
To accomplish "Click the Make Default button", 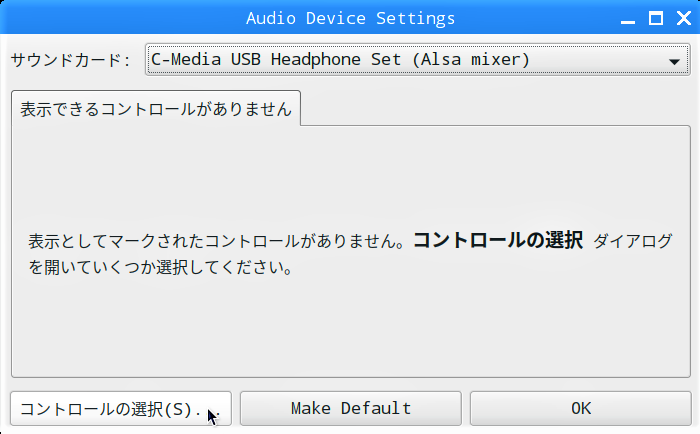I will [350, 408].
